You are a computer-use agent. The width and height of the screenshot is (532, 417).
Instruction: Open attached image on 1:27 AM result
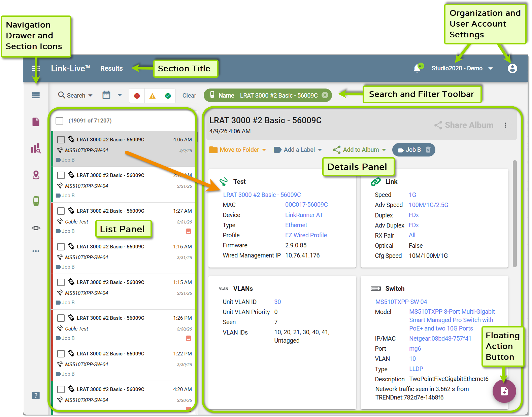(x=189, y=231)
